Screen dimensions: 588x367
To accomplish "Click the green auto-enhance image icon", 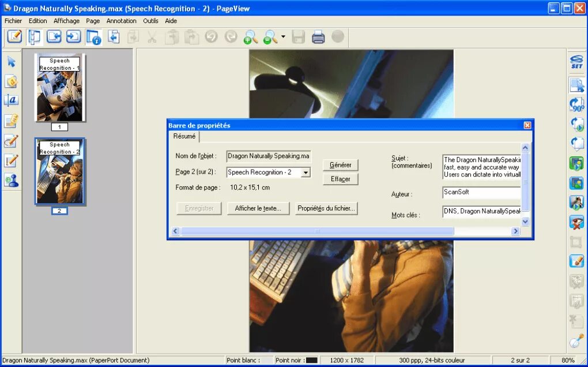I will pyautogui.click(x=576, y=164).
